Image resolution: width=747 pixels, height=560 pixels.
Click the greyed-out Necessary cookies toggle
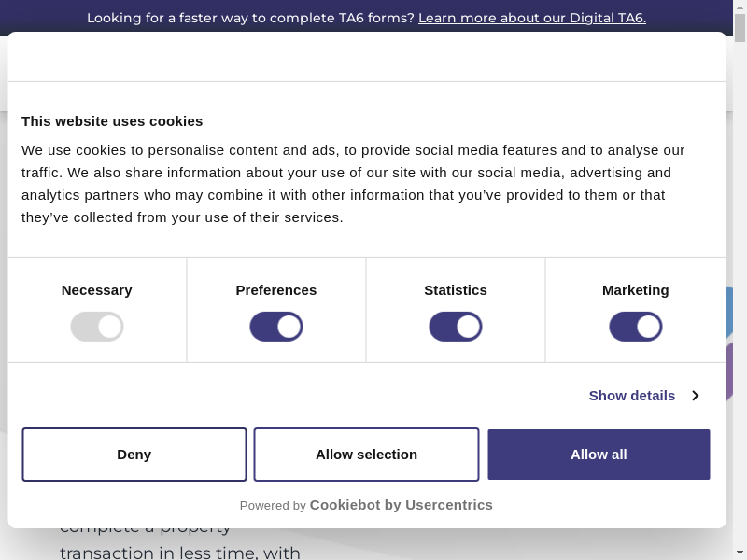click(97, 327)
